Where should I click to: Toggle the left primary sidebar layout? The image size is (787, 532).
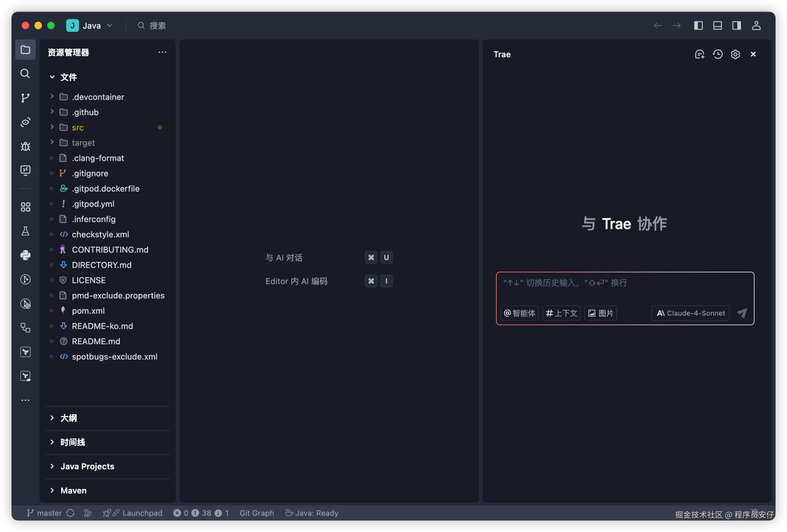(x=698, y=25)
